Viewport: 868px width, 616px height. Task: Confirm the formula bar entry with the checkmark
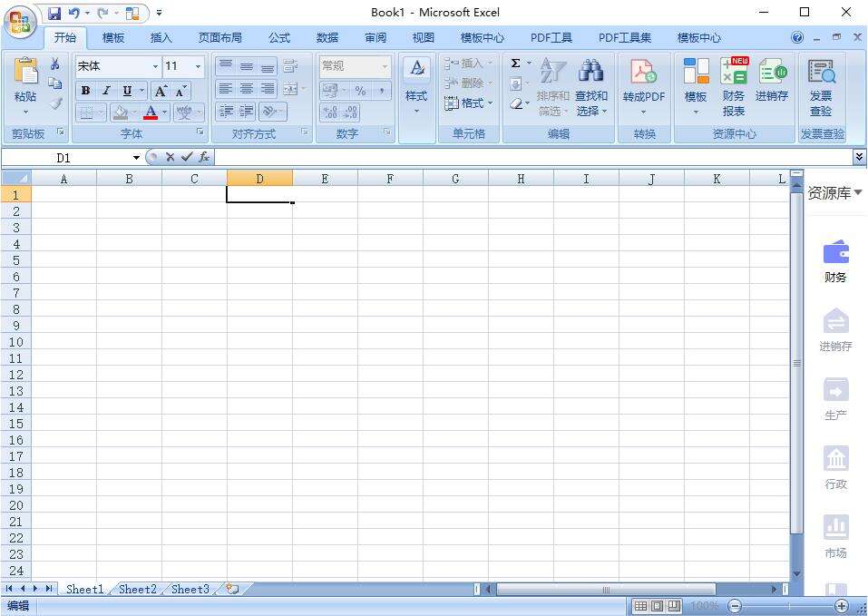tap(187, 157)
